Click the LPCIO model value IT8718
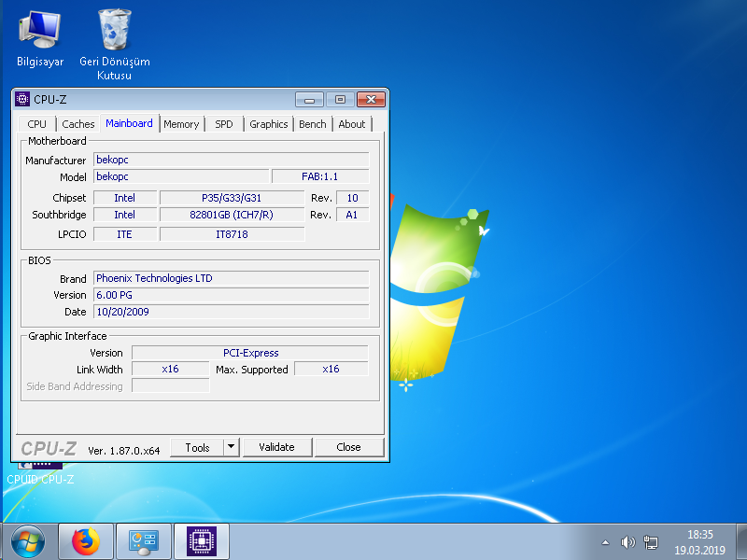 tap(232, 234)
